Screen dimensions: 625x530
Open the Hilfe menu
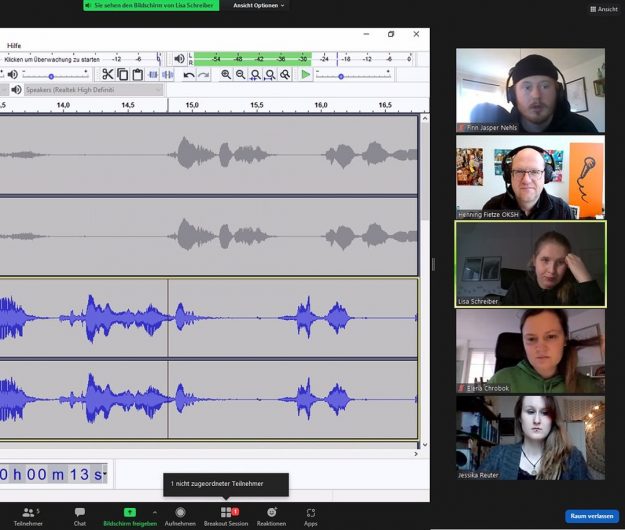pos(14,45)
